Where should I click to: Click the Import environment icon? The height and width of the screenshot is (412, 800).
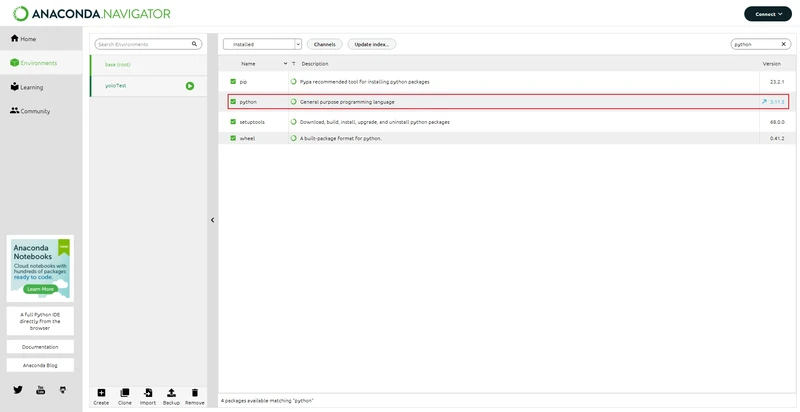click(148, 393)
